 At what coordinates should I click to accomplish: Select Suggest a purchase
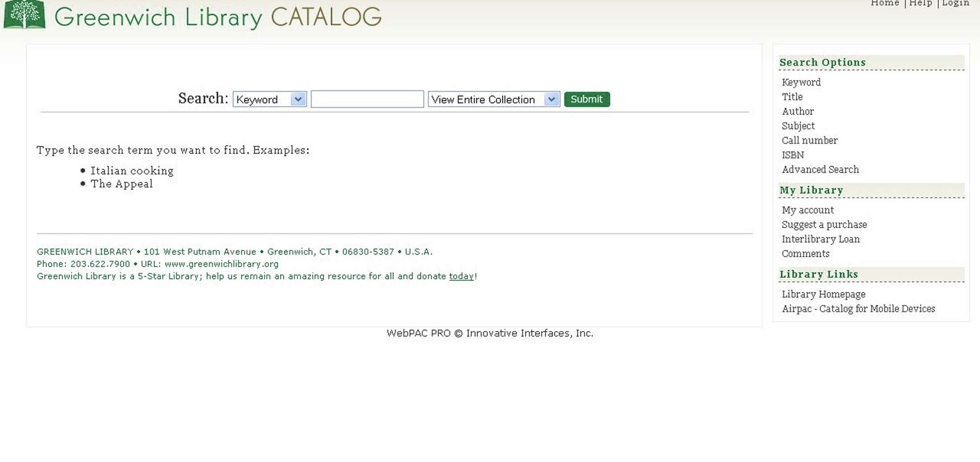coord(824,225)
